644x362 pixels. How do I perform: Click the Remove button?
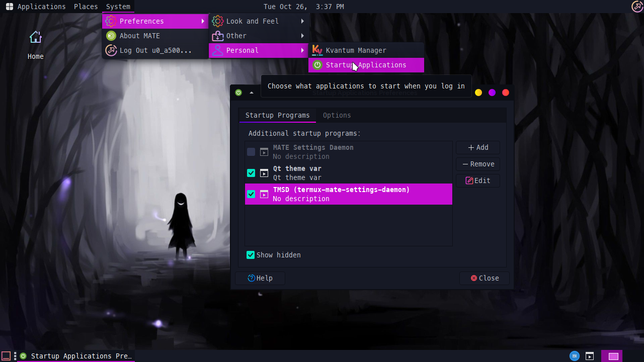point(478,164)
